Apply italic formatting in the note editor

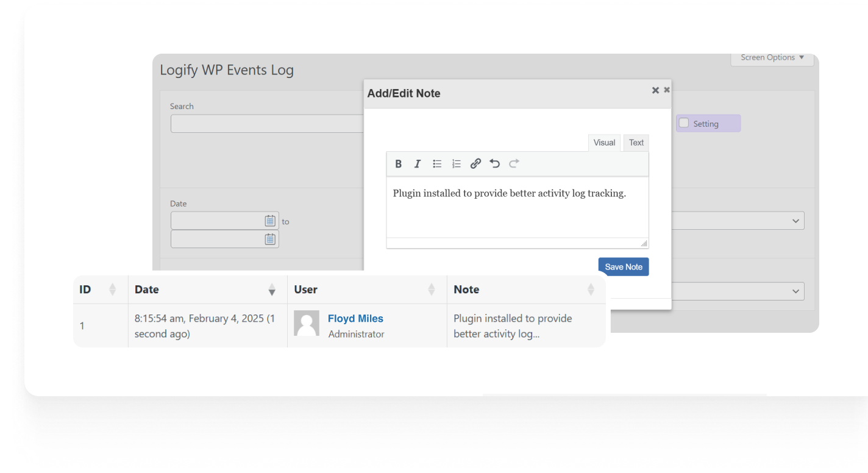tap(418, 163)
